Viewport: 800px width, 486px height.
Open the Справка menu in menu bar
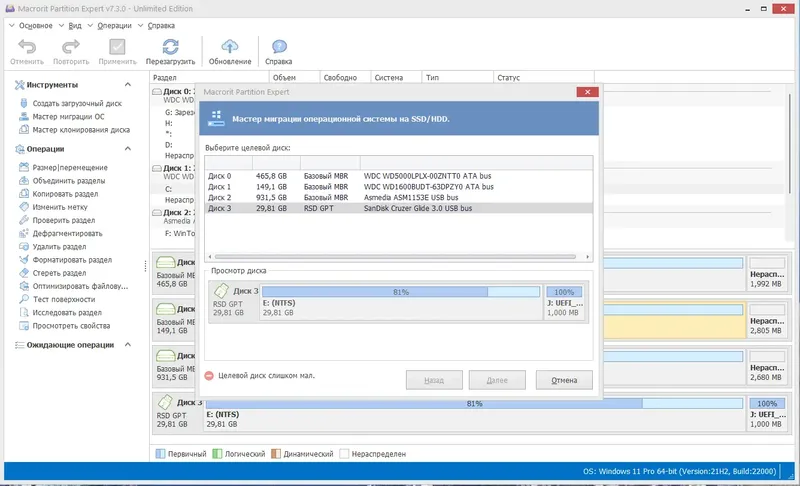click(161, 25)
